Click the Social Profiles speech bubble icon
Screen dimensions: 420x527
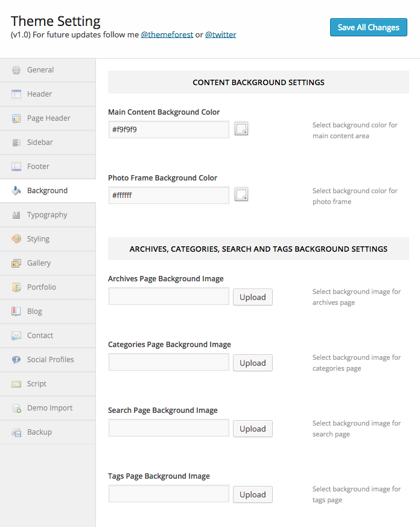click(16, 360)
